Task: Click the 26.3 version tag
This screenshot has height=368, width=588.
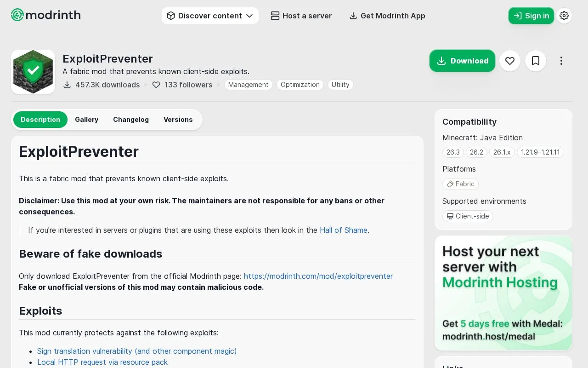Action: coord(453,152)
